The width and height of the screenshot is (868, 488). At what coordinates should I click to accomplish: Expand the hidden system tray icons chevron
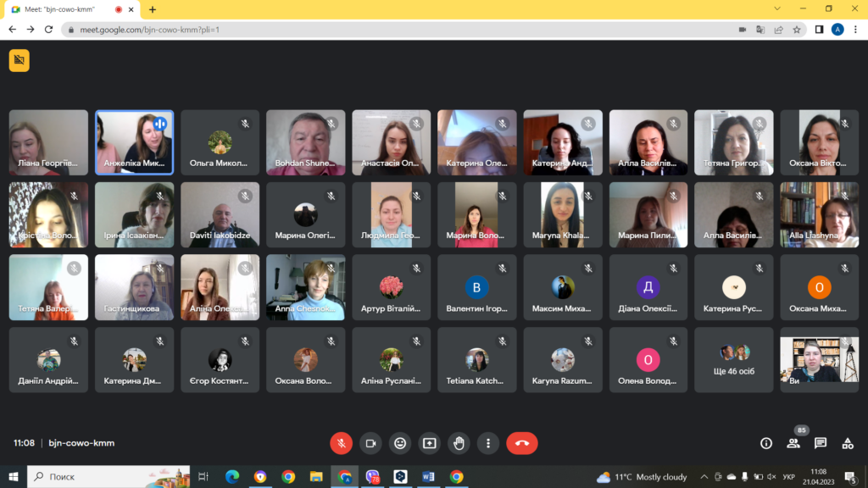pyautogui.click(x=704, y=477)
